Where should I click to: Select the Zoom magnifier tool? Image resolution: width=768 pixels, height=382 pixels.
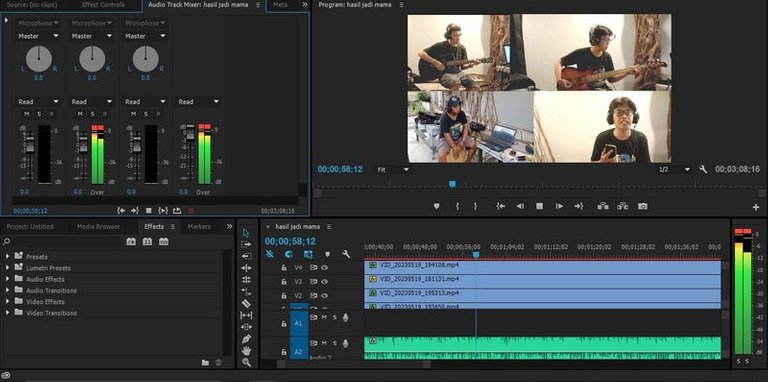[x=246, y=362]
